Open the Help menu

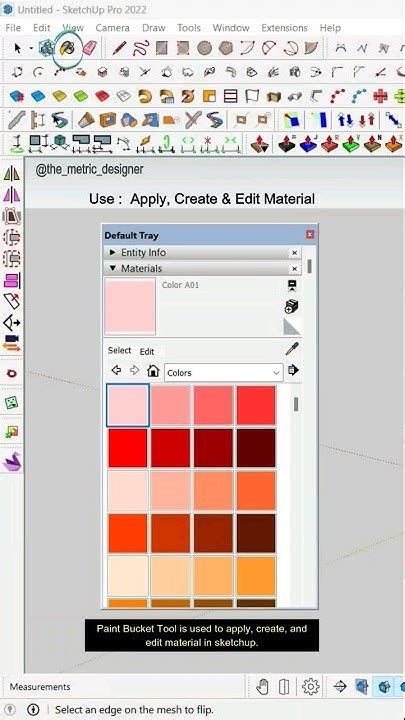tap(330, 28)
